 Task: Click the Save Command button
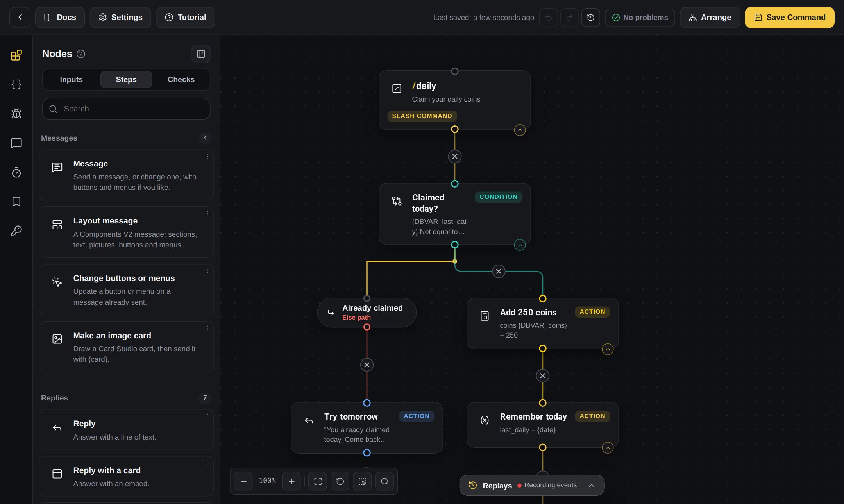click(x=790, y=18)
